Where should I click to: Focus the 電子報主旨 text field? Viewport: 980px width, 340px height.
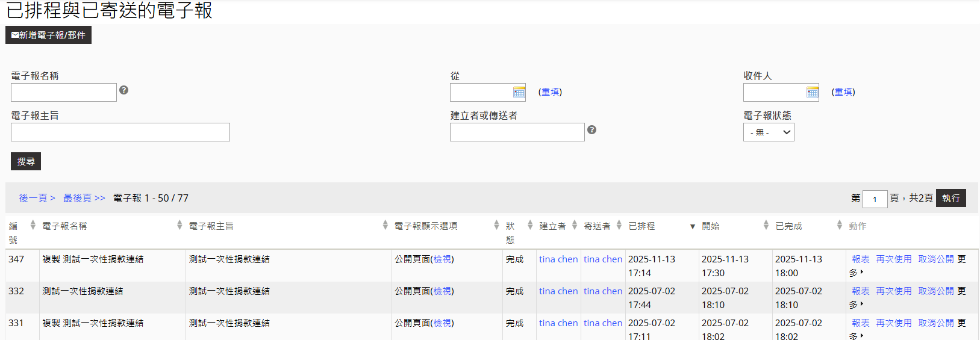coord(120,132)
